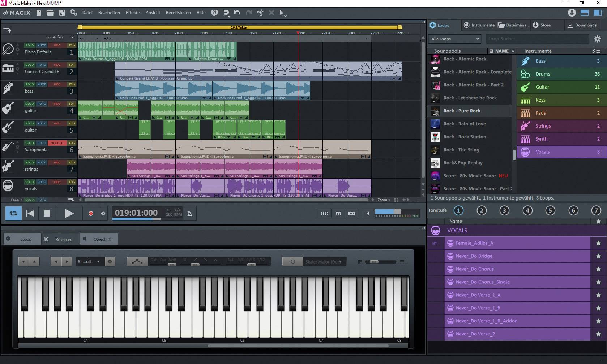
Task: Solo the vocals track
Action: click(x=29, y=182)
